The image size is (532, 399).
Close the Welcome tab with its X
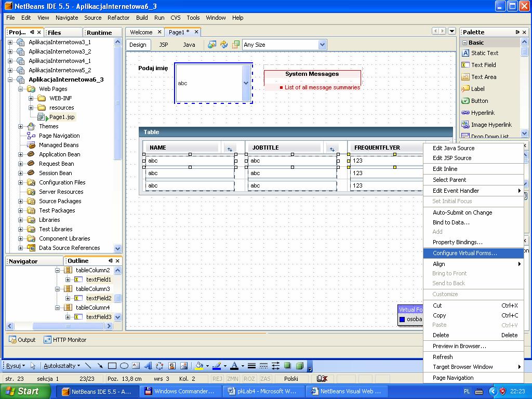[x=159, y=32]
